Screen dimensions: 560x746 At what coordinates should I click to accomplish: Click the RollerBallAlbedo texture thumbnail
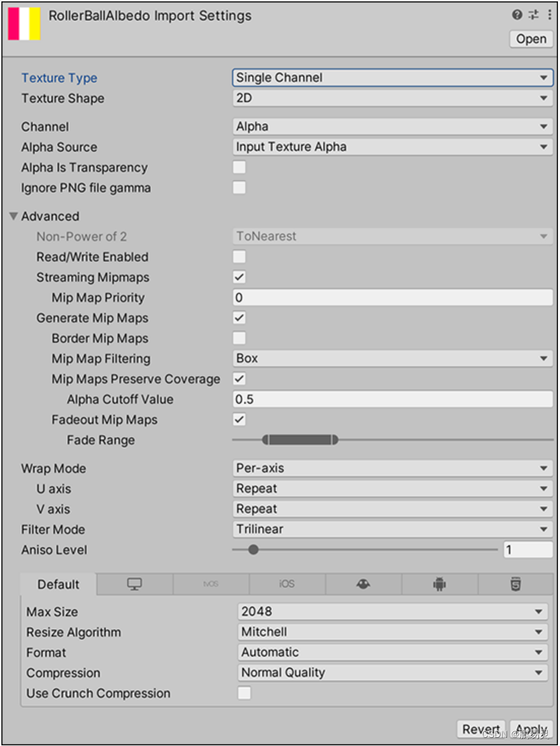click(x=22, y=24)
